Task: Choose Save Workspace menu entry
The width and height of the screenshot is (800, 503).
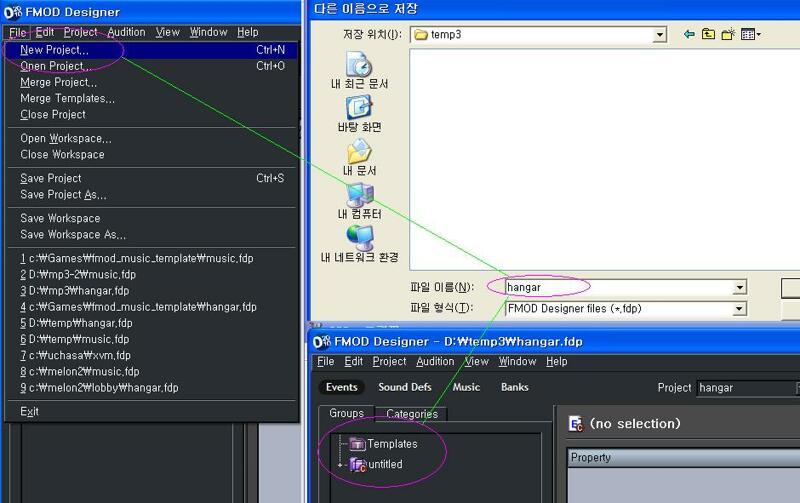Action: (152, 218)
